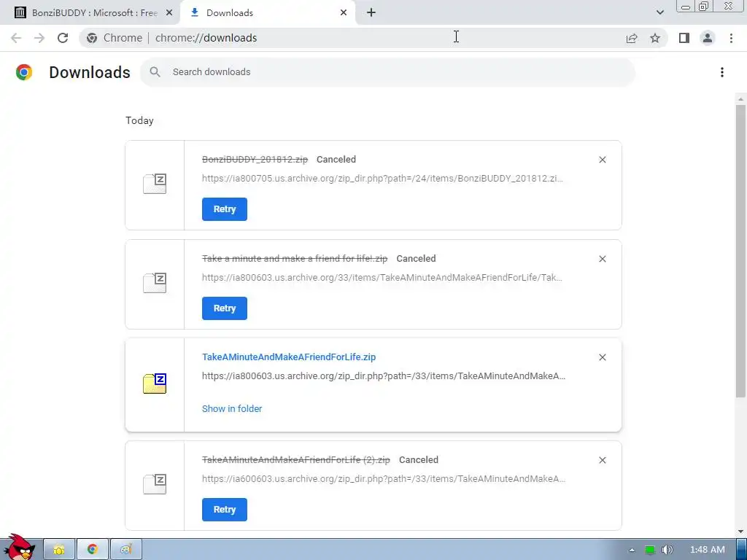
Task: Select the Downloads tab
Action: [267, 13]
